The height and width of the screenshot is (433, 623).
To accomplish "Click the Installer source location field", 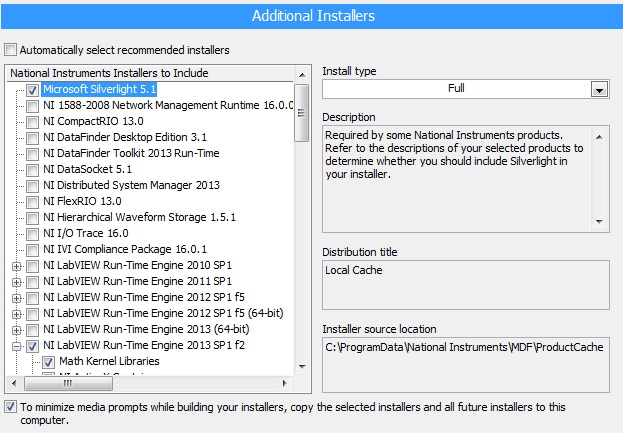I will pyautogui.click(x=465, y=364).
